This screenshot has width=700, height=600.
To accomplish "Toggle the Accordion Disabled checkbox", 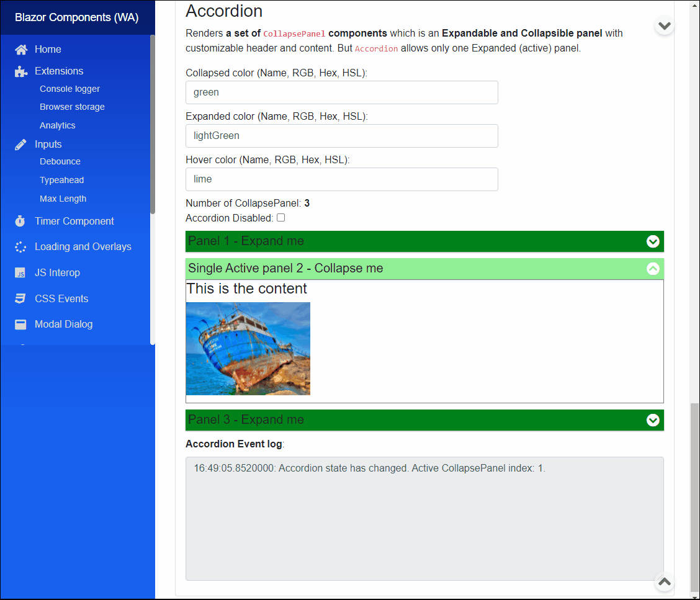I will pos(280,217).
